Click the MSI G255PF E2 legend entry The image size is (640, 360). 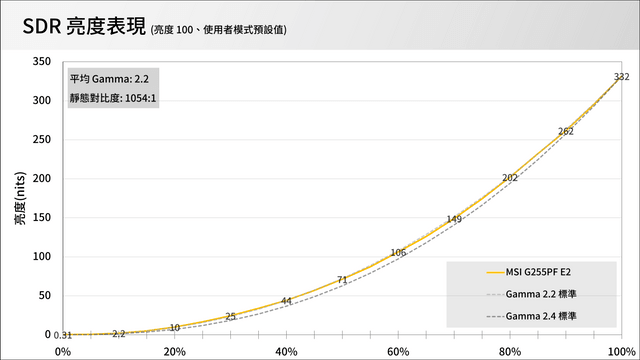(x=529, y=272)
